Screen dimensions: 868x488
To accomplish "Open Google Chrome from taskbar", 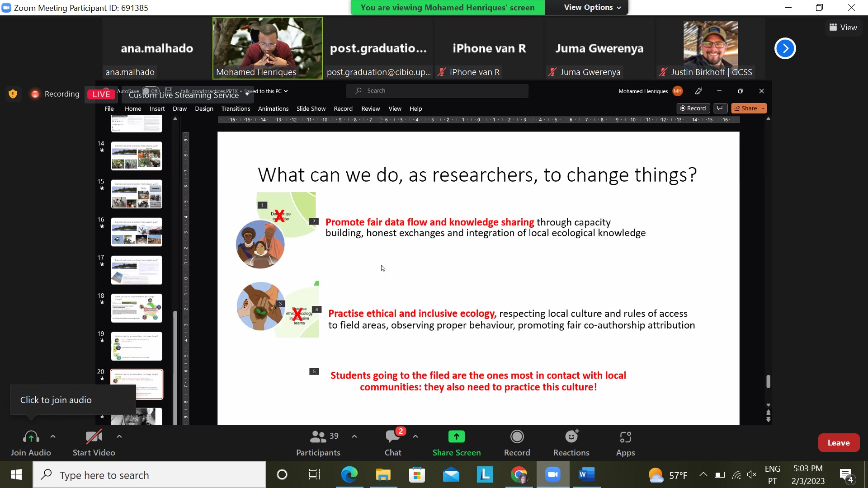I will [x=519, y=474].
